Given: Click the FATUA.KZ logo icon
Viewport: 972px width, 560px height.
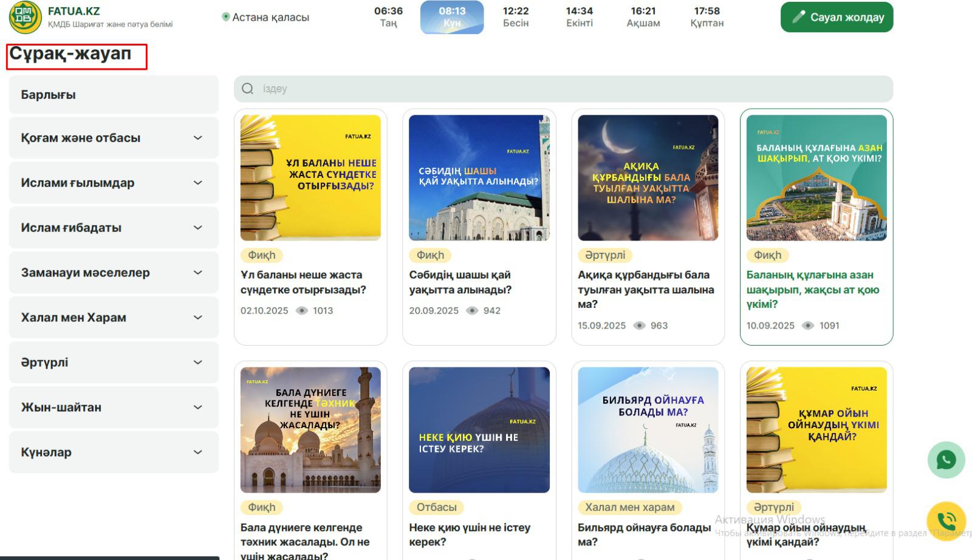Looking at the screenshot, I should click(25, 17).
